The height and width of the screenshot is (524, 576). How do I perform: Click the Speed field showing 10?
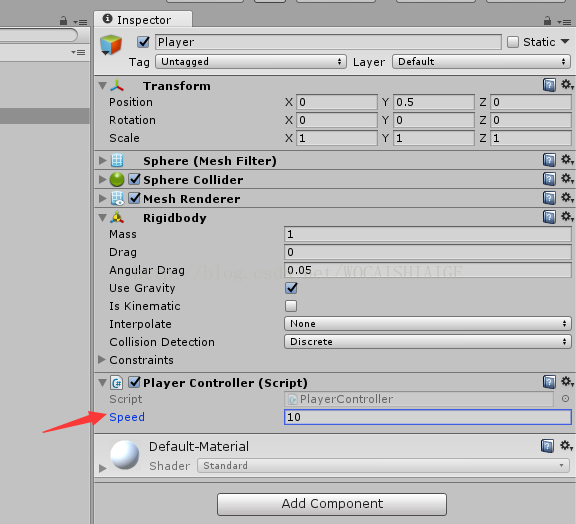[x=428, y=417]
